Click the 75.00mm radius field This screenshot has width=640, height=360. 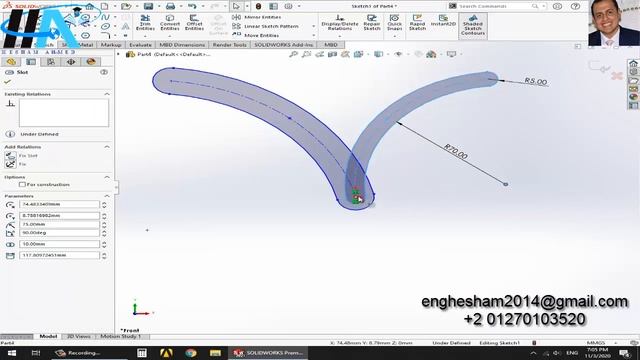click(x=59, y=224)
